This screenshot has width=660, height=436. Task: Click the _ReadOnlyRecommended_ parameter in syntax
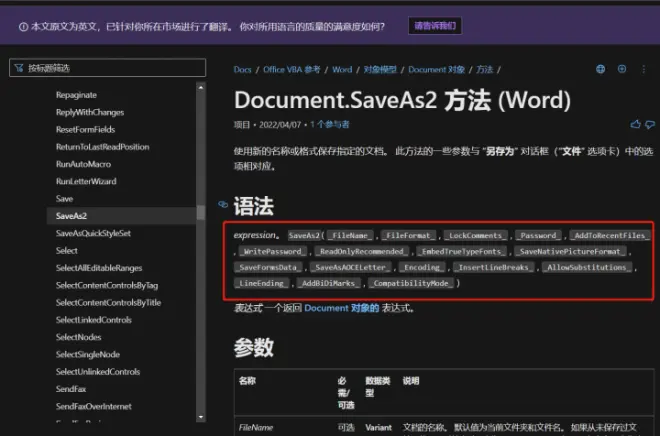[362, 252]
